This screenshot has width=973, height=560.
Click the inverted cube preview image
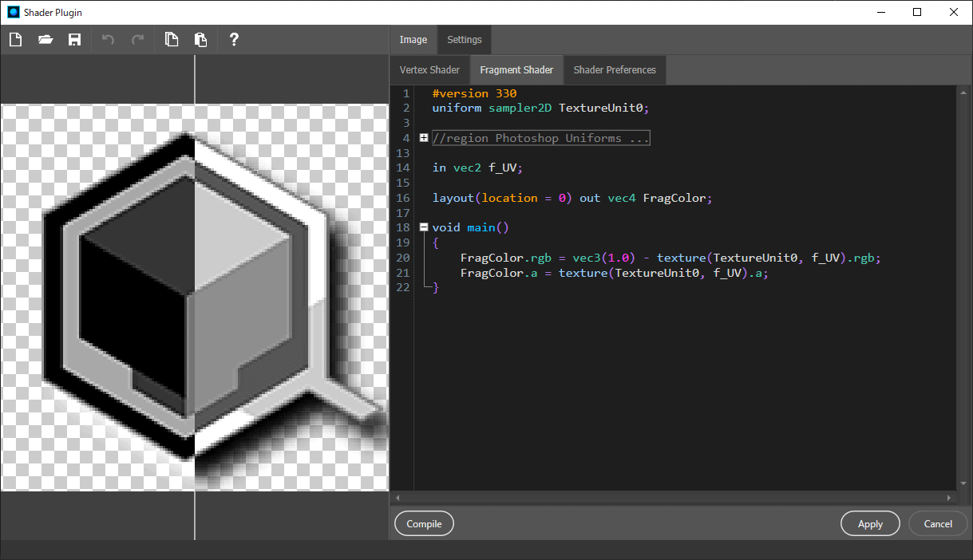[195, 297]
